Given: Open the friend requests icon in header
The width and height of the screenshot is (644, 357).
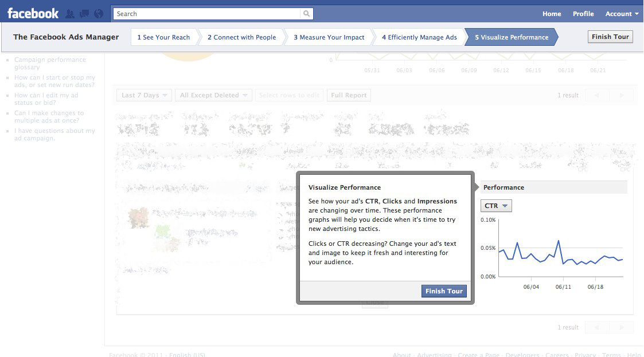Looking at the screenshot, I should tap(70, 14).
